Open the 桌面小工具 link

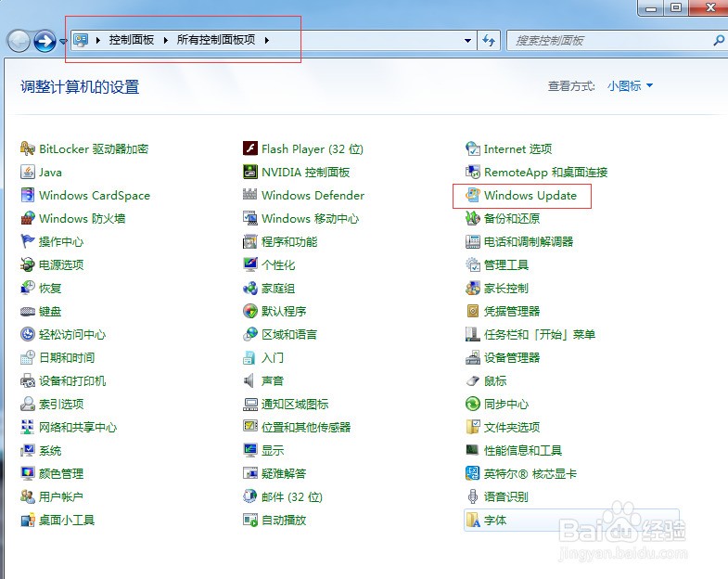[x=67, y=521]
